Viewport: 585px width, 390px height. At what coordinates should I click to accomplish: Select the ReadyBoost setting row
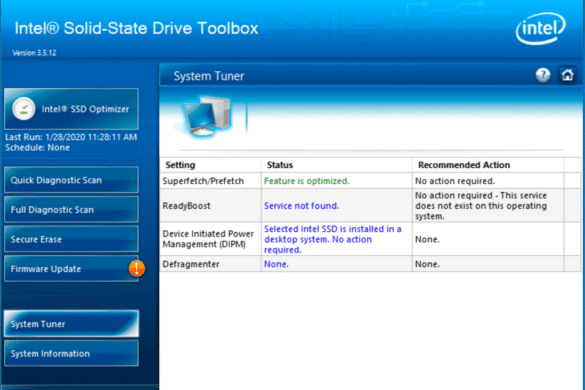[x=370, y=206]
